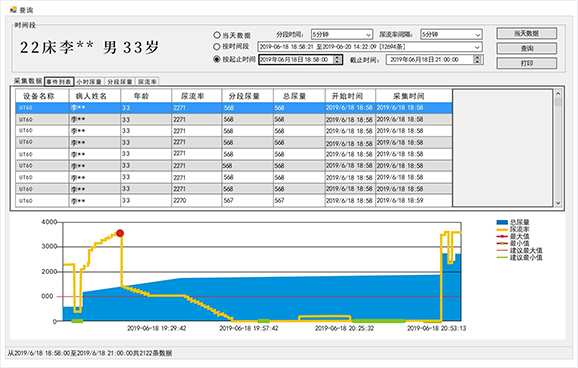The image size is (578, 368).
Task: Click the 年龄 column header
Action: 146,96
